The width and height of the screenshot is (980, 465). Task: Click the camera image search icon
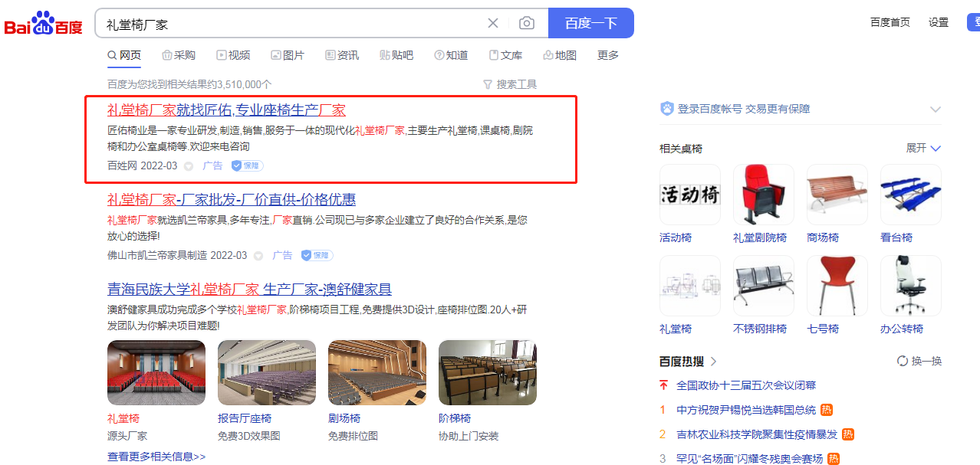pyautogui.click(x=526, y=23)
